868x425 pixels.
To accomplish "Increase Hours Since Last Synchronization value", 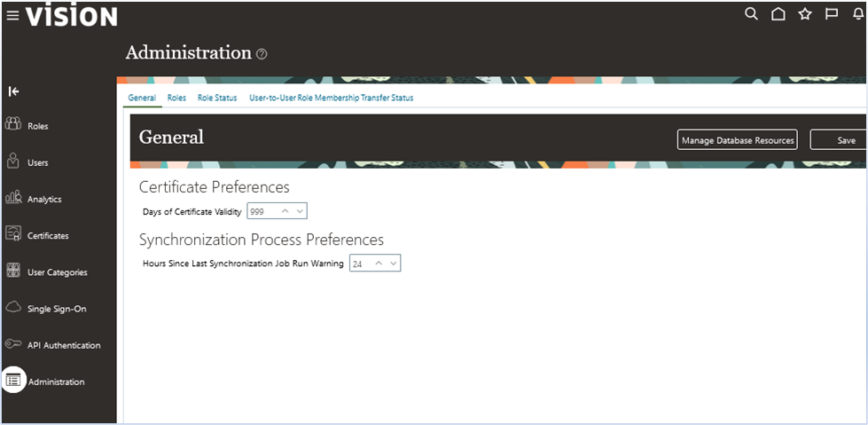I will tap(379, 264).
